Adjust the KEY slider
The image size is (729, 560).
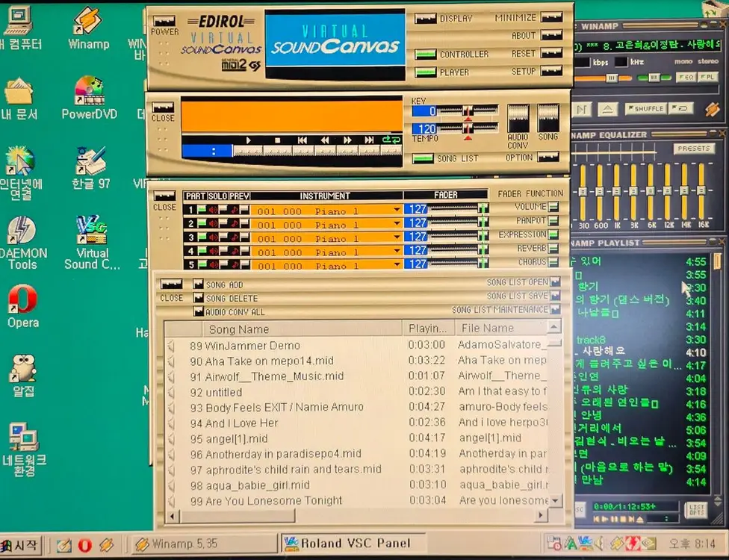[468, 111]
